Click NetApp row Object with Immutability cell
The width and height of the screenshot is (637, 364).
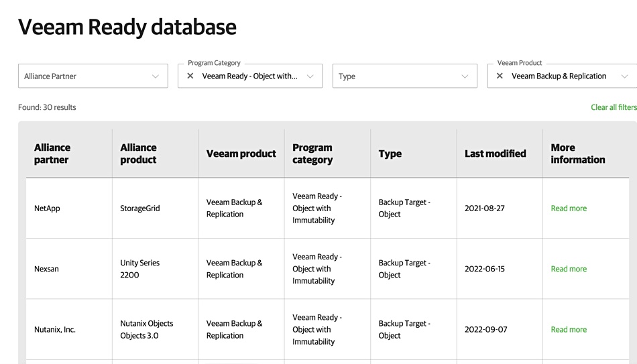pos(327,208)
